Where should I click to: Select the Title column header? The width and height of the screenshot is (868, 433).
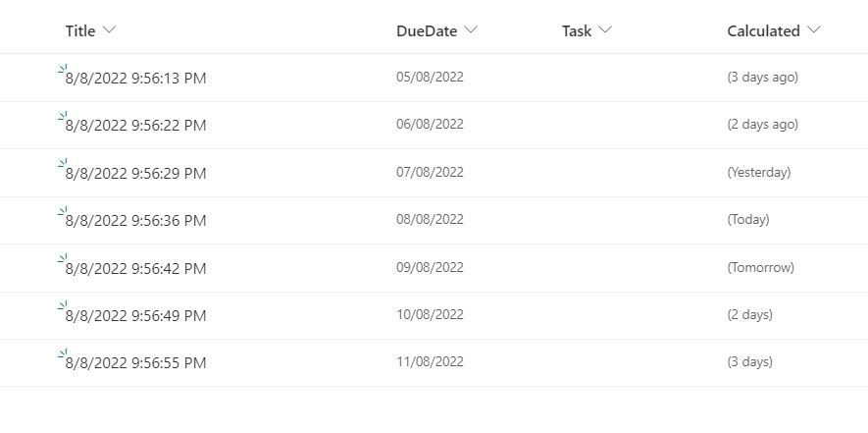tap(80, 31)
